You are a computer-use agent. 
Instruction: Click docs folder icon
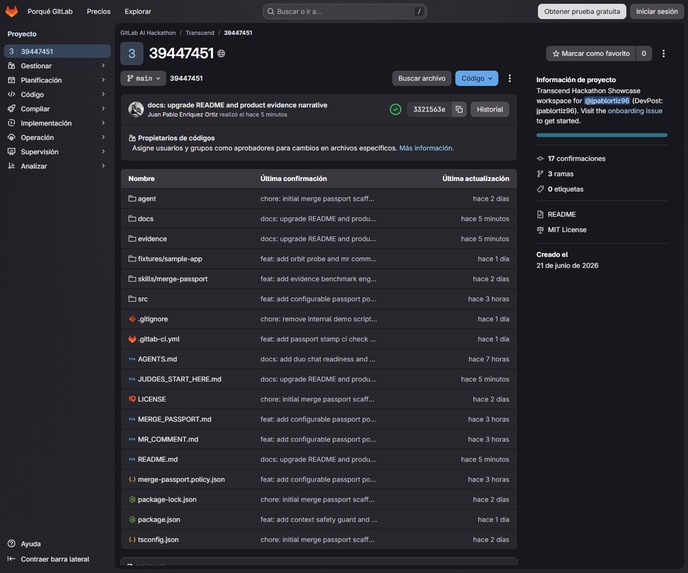pos(132,218)
